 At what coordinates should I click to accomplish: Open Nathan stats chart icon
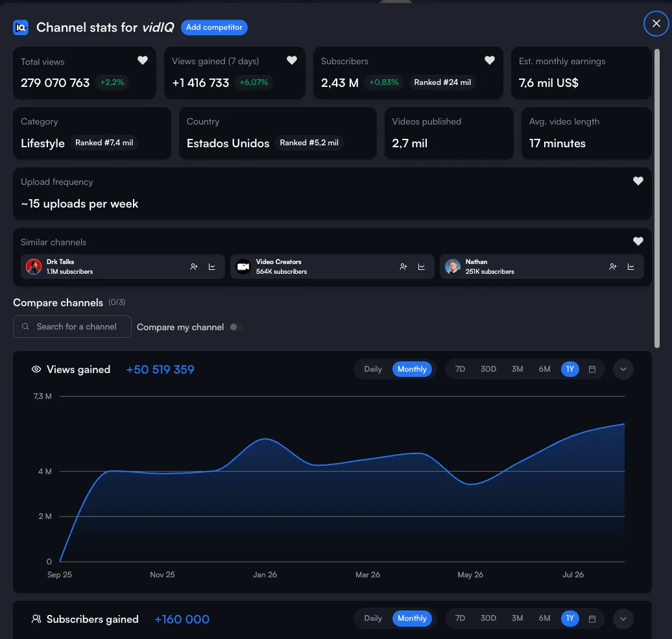coord(631,267)
